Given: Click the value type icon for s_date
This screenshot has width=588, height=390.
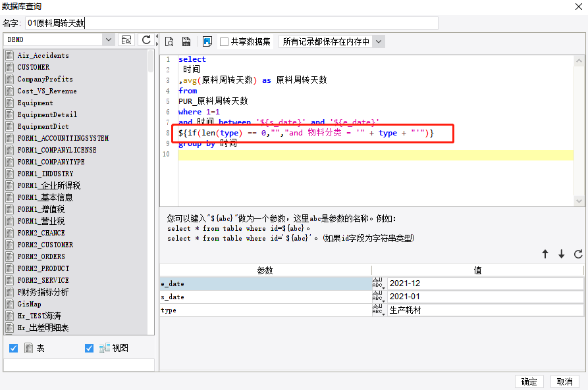Looking at the screenshot, I should pyautogui.click(x=379, y=297).
